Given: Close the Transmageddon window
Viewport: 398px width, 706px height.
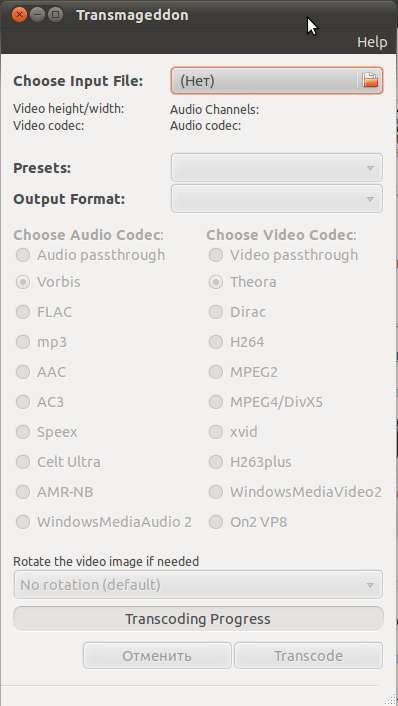Looking at the screenshot, I should click(x=19, y=15).
